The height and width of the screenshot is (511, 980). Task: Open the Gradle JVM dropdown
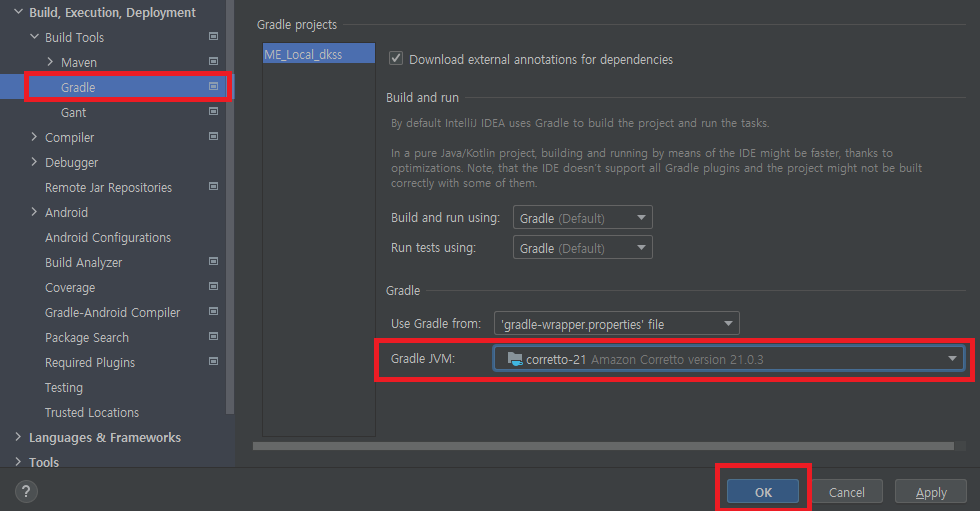point(729,359)
